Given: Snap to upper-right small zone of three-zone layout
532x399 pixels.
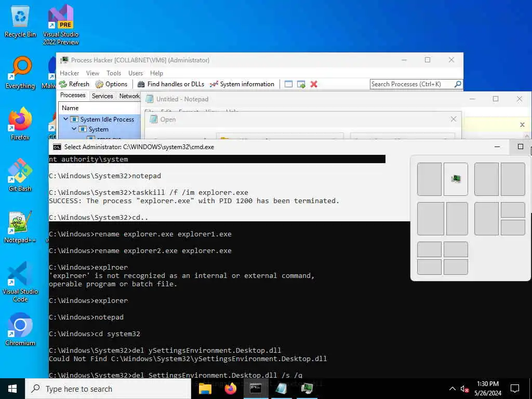Looking at the screenshot, I should pos(513,210).
